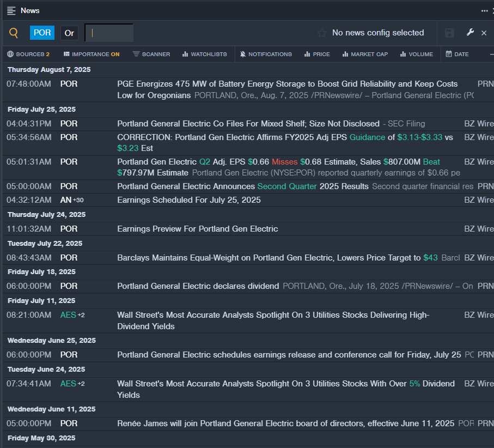Click AES +2 ticker on June 24 row
This screenshot has height=448, width=494.
click(x=72, y=384)
